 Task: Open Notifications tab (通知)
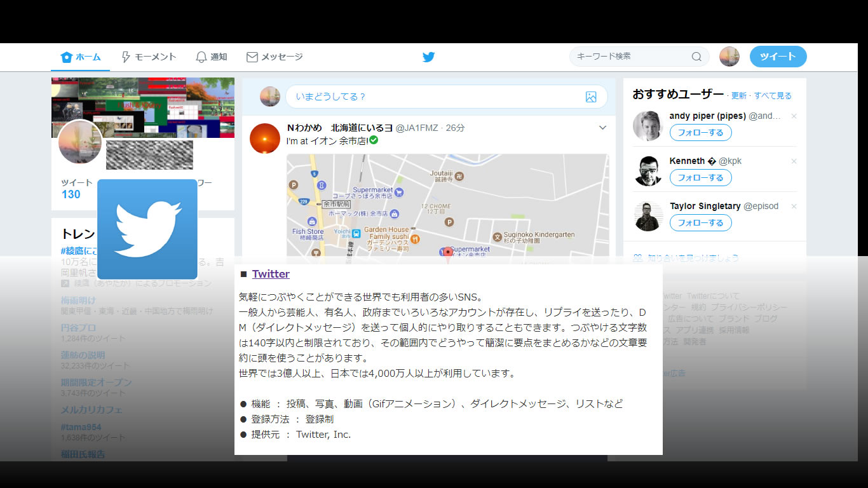(x=211, y=57)
